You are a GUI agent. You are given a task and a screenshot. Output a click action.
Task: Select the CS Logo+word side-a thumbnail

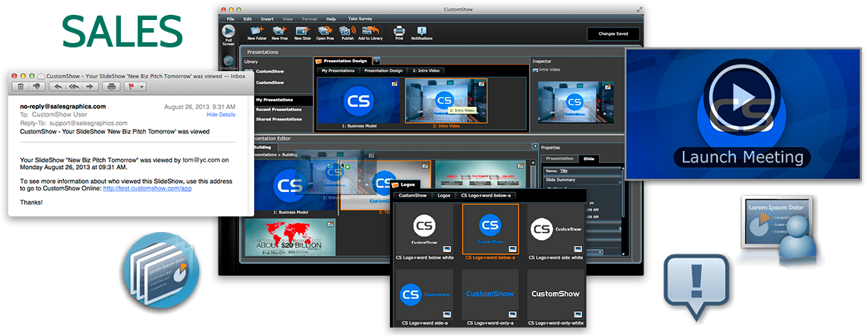click(425, 293)
